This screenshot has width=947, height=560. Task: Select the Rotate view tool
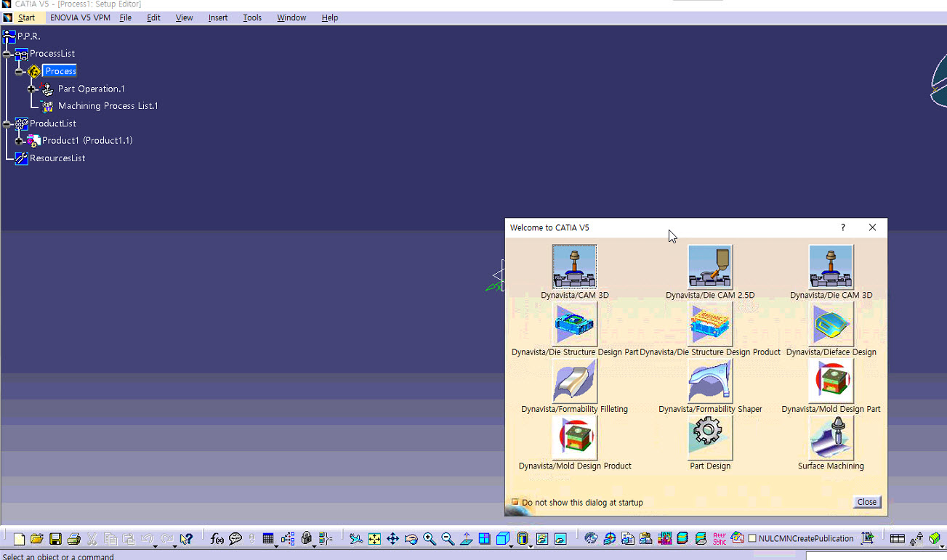point(411,539)
